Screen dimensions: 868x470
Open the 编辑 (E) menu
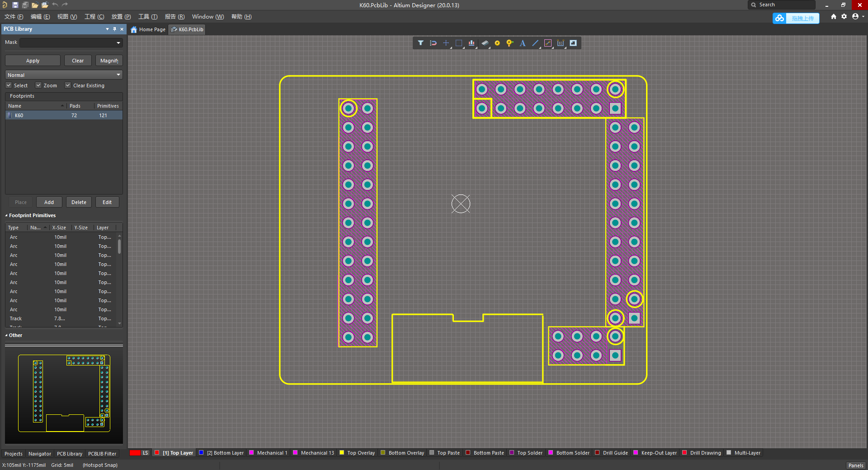pyautogui.click(x=40, y=17)
